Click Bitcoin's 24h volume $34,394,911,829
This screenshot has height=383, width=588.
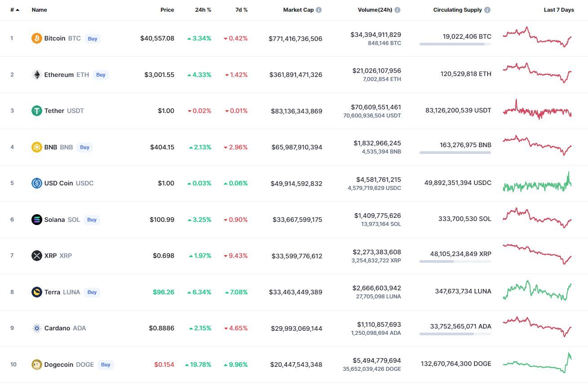click(377, 35)
